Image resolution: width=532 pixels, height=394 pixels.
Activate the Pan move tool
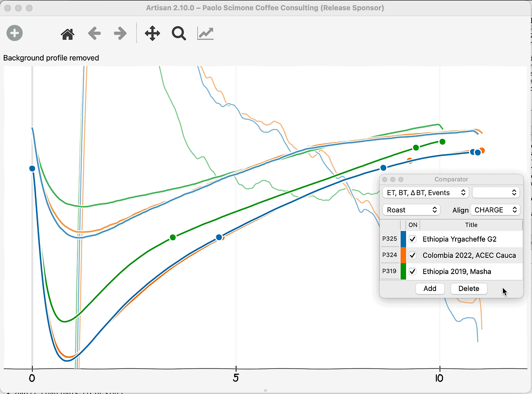153,33
